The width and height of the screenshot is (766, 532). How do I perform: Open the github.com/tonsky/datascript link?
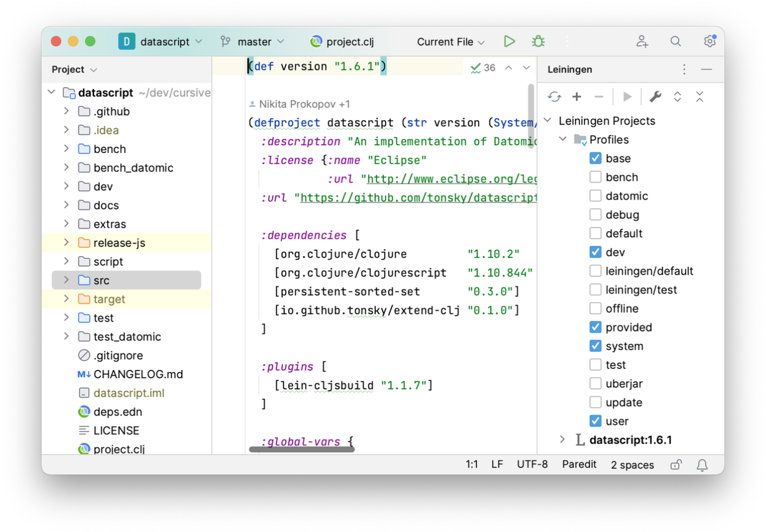point(418,198)
